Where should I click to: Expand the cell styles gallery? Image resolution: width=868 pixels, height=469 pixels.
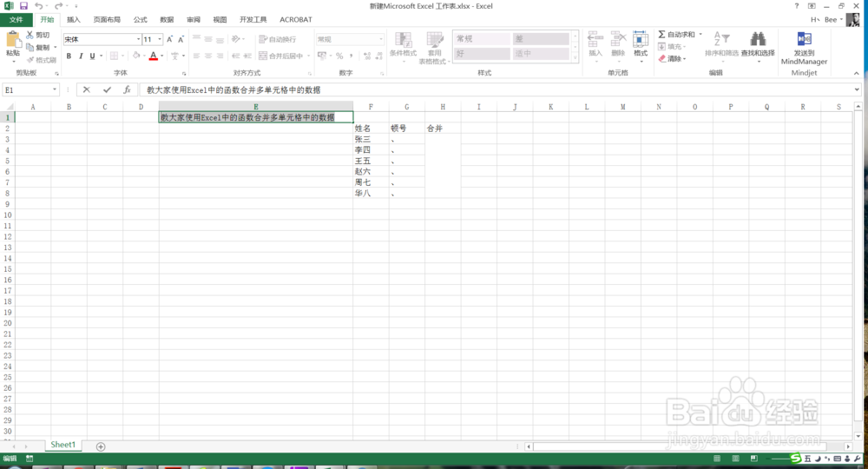pos(575,57)
